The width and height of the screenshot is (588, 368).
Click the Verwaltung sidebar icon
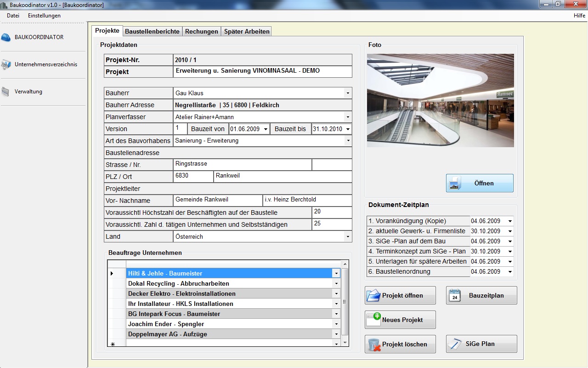coord(6,92)
